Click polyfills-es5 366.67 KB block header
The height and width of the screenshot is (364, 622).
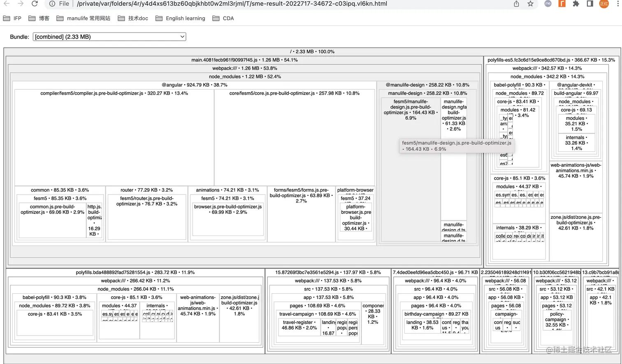[x=551, y=60]
